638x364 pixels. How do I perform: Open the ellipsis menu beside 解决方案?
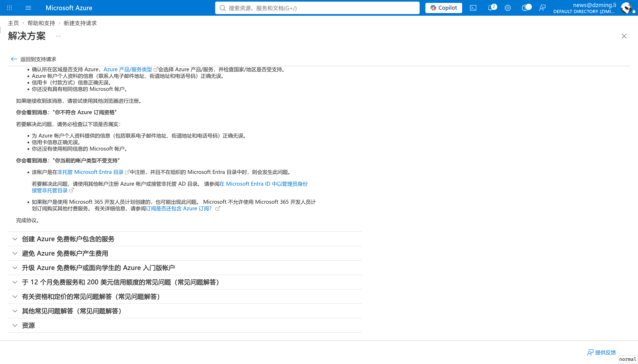(58, 36)
